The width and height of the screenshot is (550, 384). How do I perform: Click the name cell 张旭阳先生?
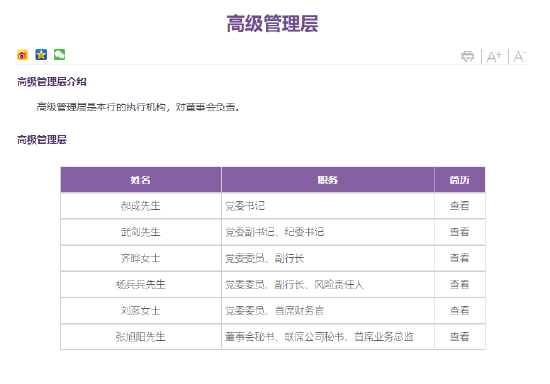click(x=141, y=337)
